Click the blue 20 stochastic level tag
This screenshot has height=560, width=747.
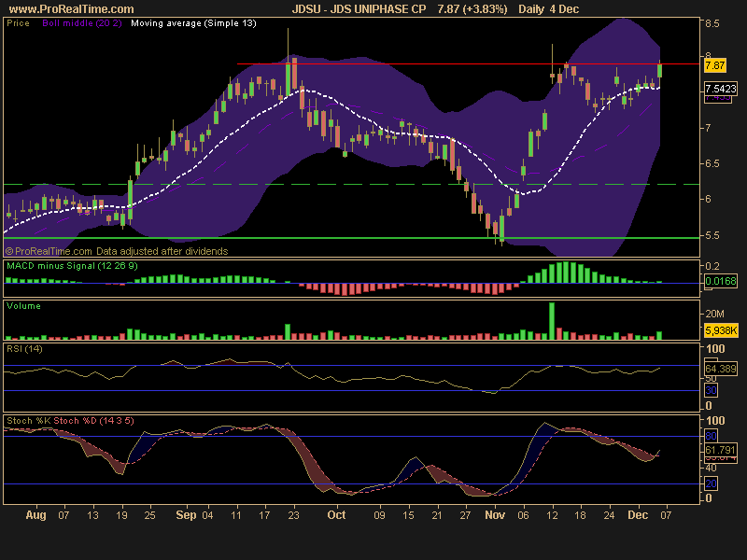(711, 483)
